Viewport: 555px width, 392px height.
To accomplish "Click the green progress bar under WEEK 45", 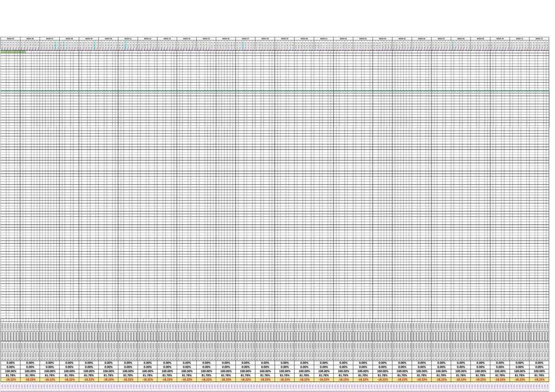I will 13,52.
